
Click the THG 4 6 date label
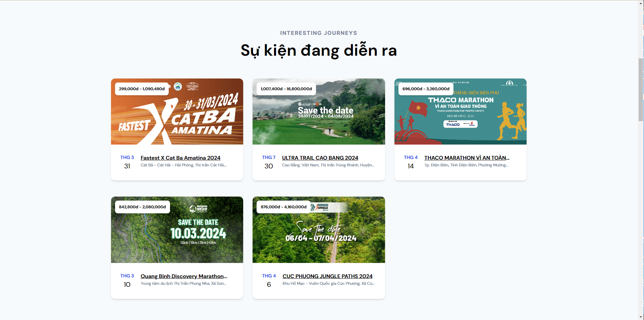click(x=269, y=280)
